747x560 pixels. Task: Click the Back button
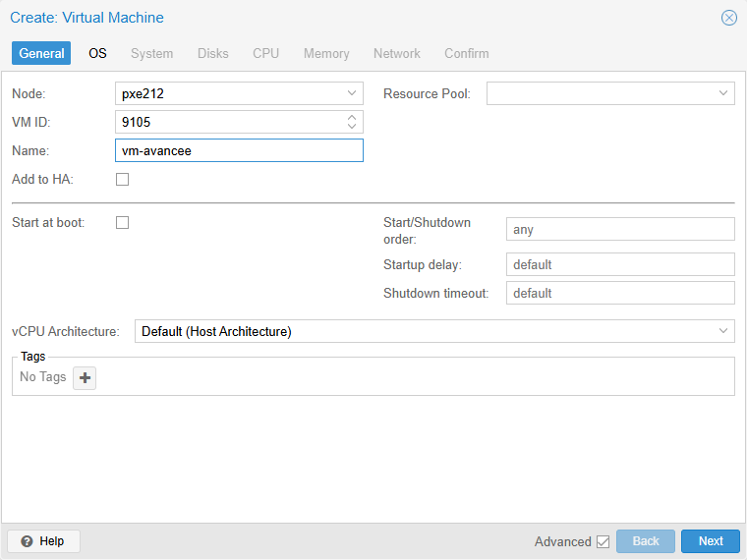(646, 541)
